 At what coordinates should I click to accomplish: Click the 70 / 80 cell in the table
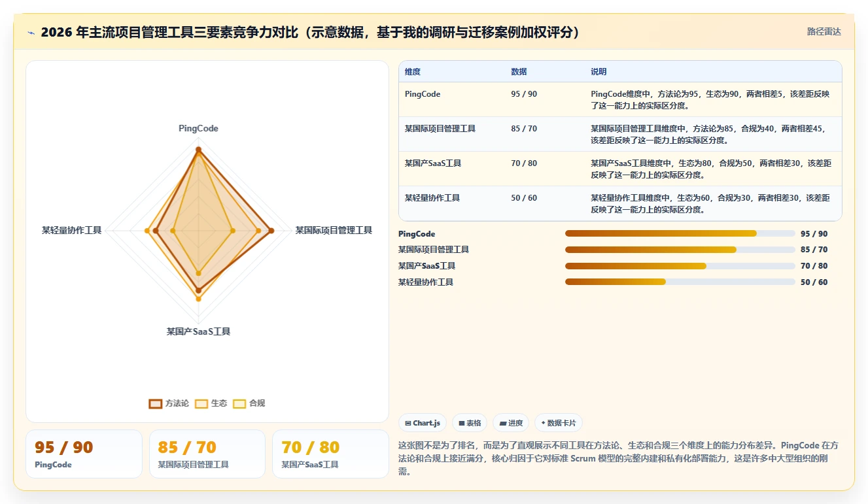coord(524,163)
